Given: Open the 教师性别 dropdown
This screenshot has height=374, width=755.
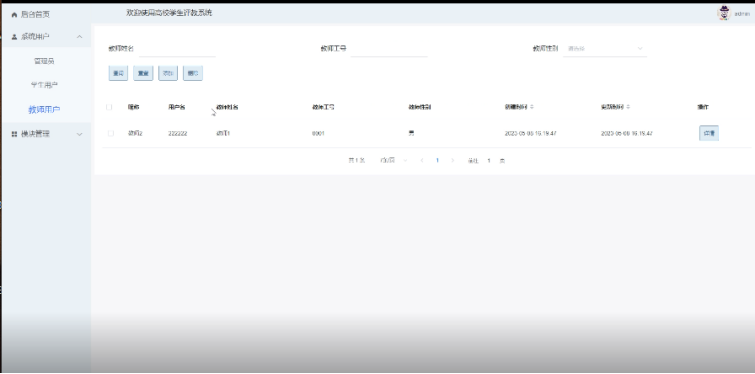Looking at the screenshot, I should click(x=605, y=49).
